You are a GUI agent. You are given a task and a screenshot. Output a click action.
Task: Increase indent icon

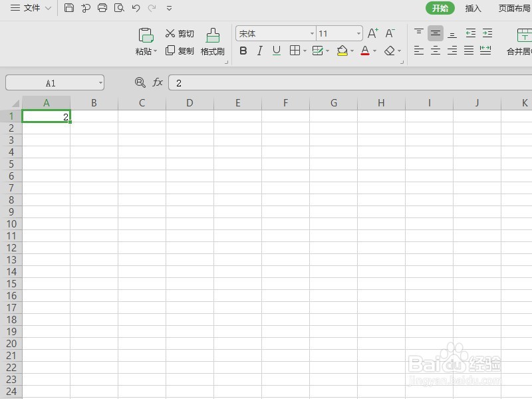pyautogui.click(x=487, y=33)
